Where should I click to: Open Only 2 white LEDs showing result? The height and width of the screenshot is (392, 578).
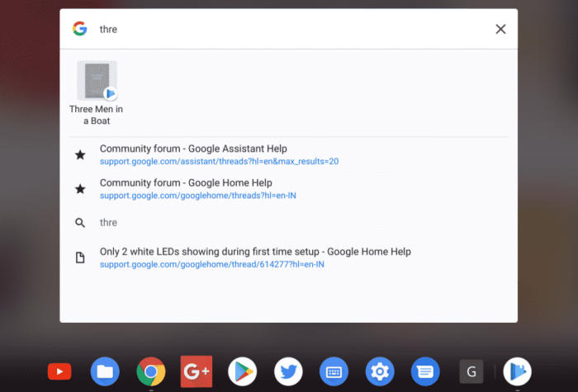click(255, 252)
